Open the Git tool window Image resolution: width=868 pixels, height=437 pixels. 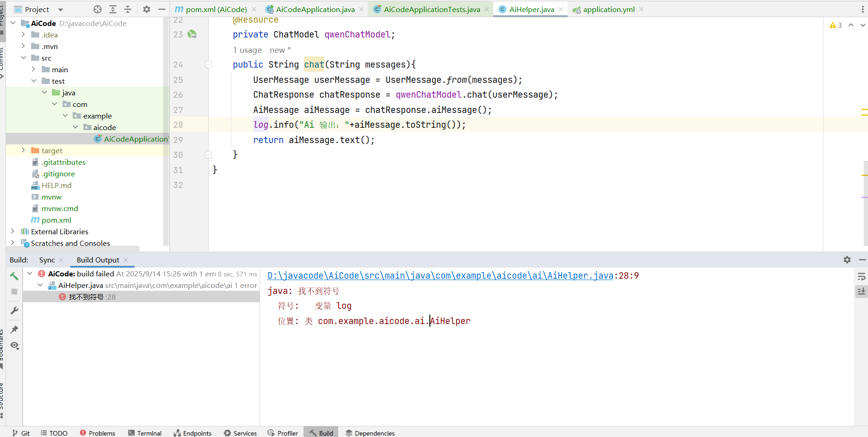(x=20, y=433)
